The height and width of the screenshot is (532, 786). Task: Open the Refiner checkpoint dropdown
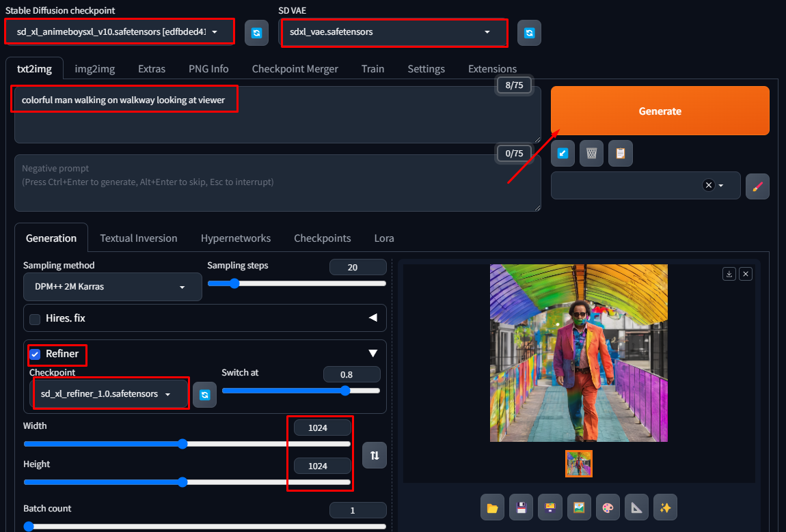[x=111, y=394]
